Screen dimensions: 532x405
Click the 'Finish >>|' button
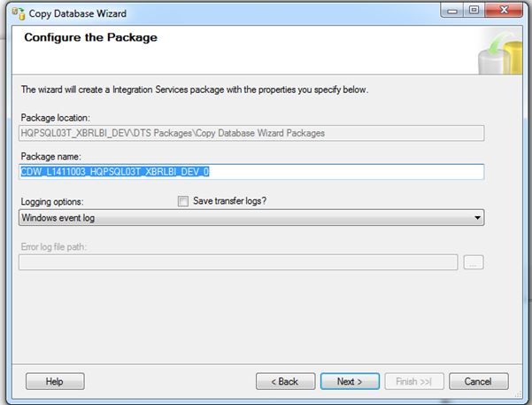point(413,381)
